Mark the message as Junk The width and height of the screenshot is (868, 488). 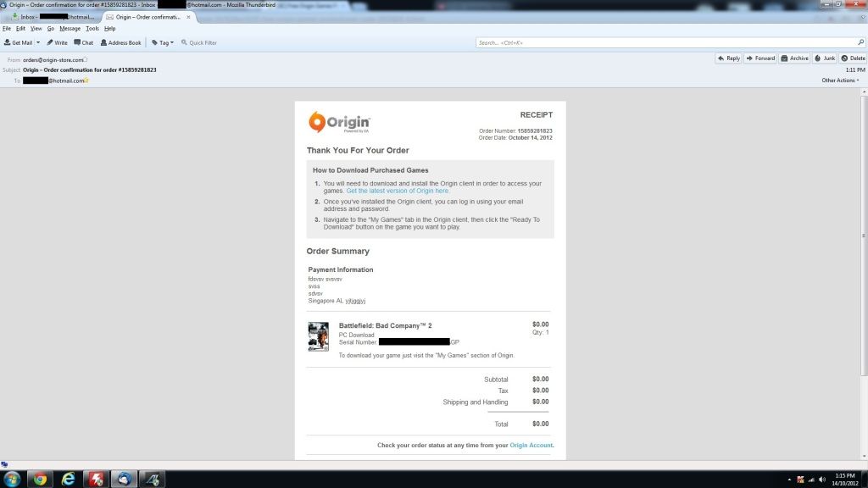(x=825, y=58)
